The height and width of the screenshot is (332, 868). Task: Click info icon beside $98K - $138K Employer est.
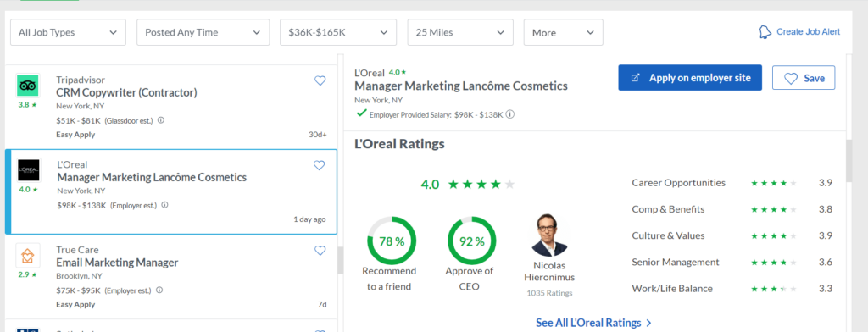[x=164, y=205]
